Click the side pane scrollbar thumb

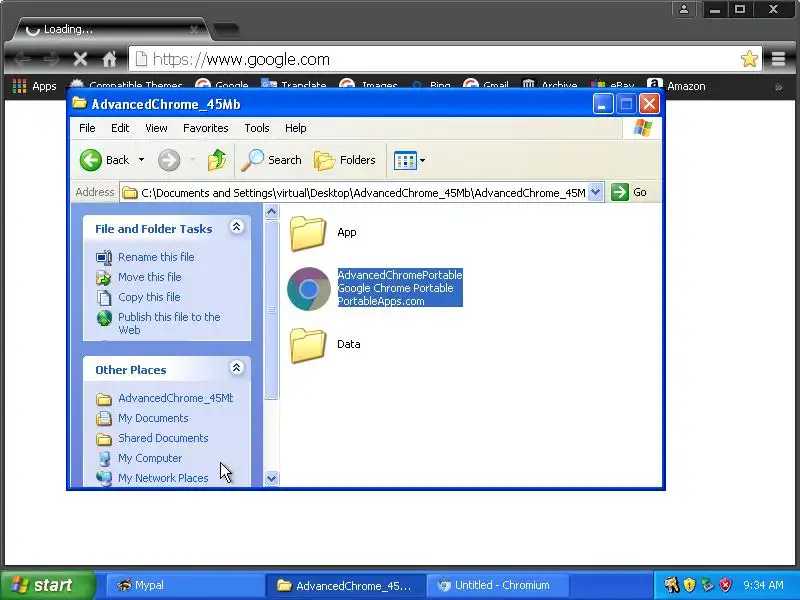tap(272, 310)
